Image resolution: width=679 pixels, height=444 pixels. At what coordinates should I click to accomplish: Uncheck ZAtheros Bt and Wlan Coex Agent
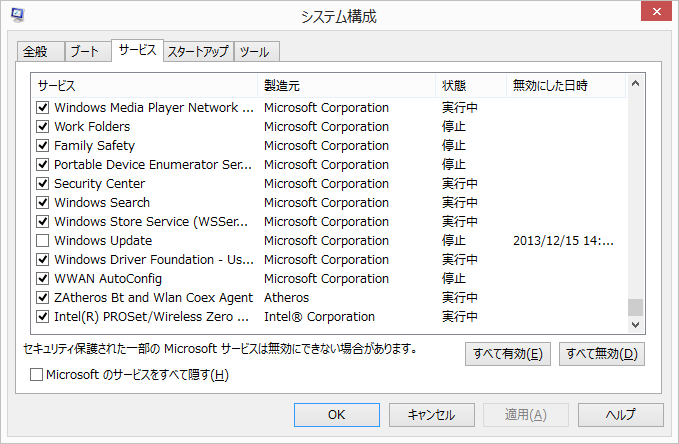(42, 298)
